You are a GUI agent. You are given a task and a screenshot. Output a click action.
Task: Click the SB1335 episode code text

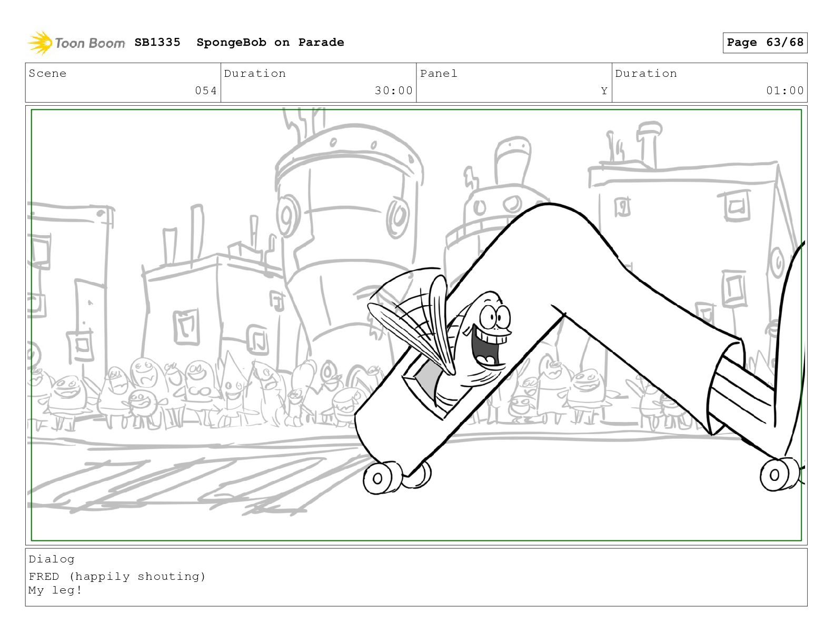pos(157,42)
